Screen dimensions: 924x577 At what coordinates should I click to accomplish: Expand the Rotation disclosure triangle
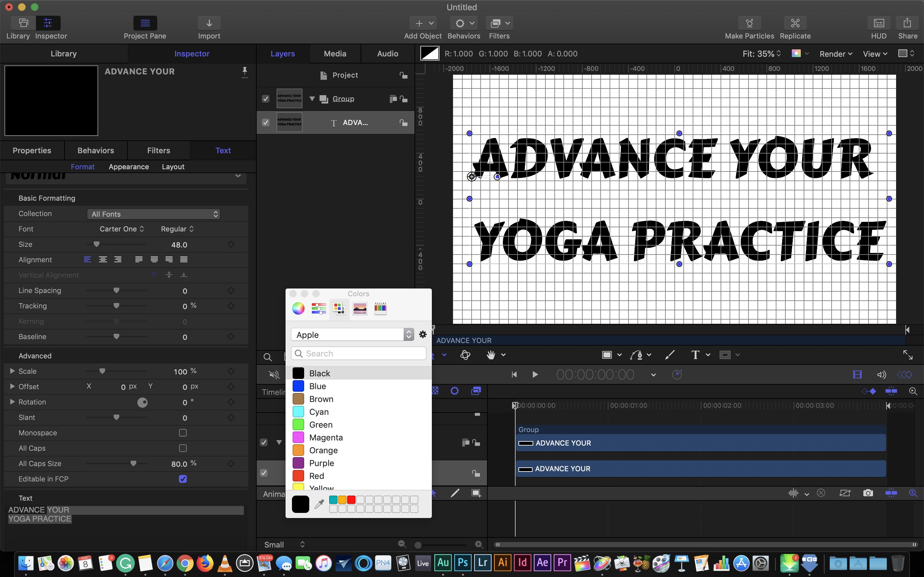click(12, 402)
